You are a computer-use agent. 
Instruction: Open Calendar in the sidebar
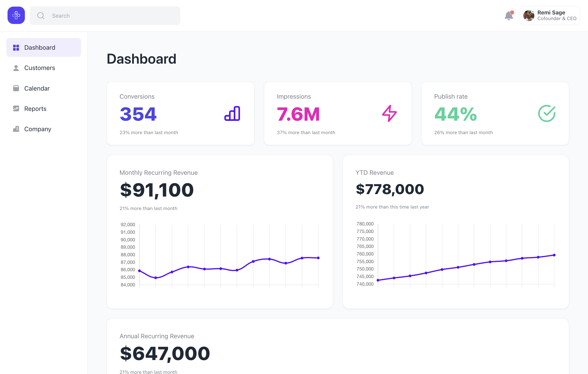click(44, 88)
